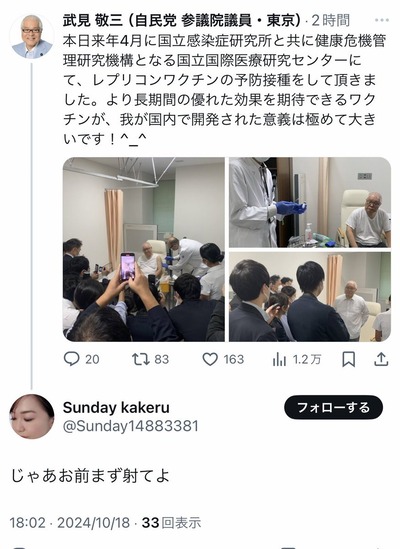
Task: Open the 18:02 · 2024/10/18 timestamp
Action: [x=70, y=523]
